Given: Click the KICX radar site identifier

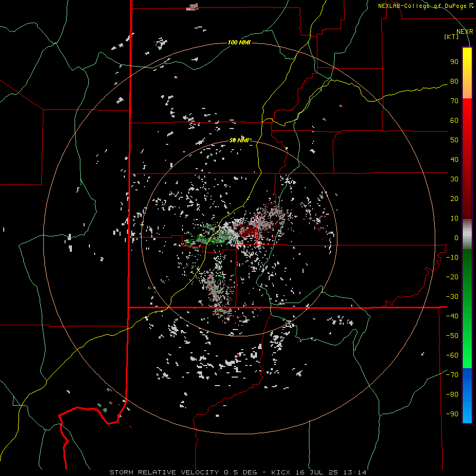Looking at the screenshot, I should click(281, 472).
